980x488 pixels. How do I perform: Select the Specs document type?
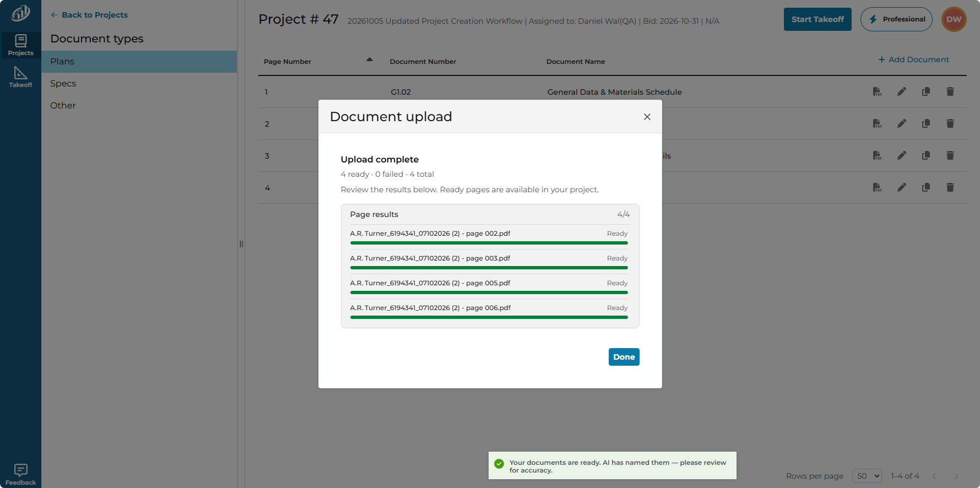139,84
